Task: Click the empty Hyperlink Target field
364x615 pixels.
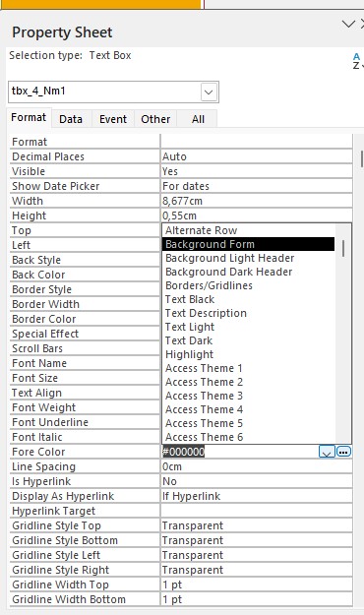Action: tap(257, 511)
